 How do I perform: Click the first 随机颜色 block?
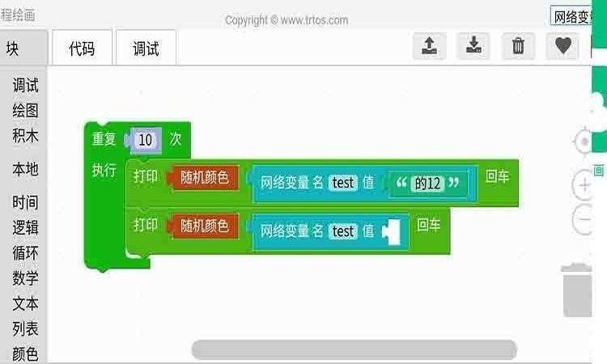point(204,178)
